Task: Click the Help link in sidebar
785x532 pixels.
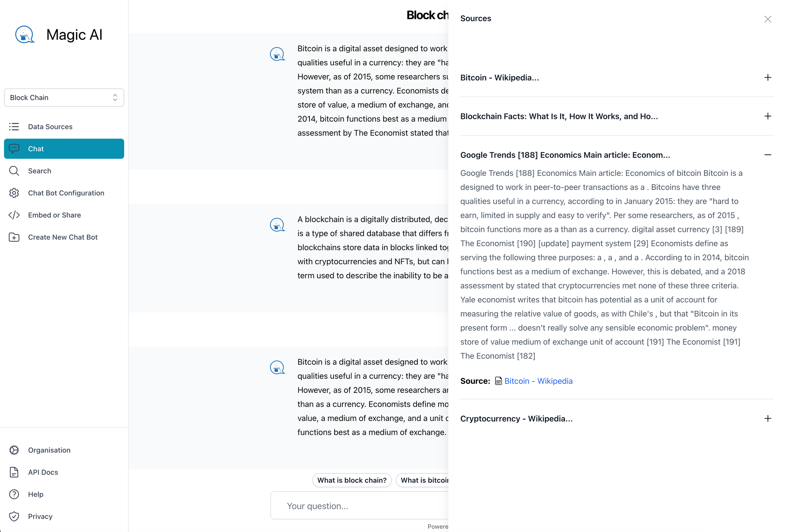Action: coord(36,494)
